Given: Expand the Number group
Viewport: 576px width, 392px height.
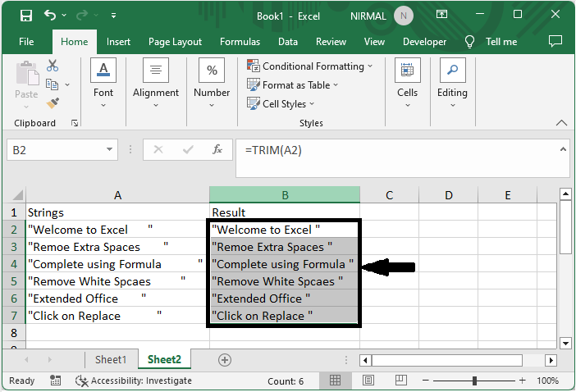Looking at the screenshot, I should coord(212,83).
